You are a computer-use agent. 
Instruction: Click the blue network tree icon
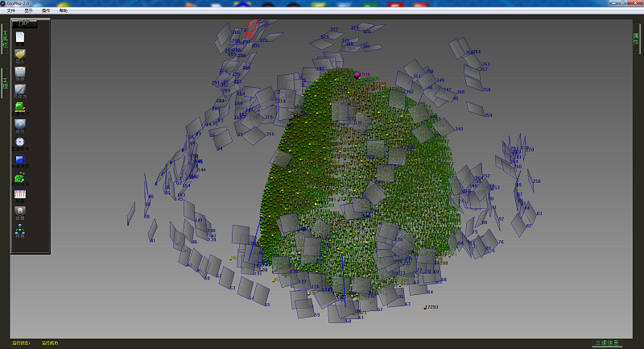point(20,230)
